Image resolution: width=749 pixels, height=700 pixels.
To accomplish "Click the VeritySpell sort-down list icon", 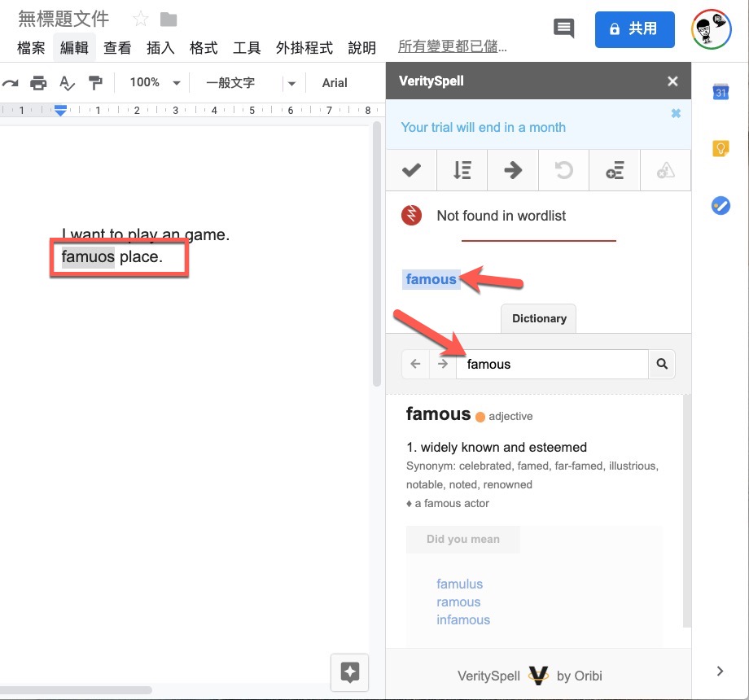I will tap(462, 170).
